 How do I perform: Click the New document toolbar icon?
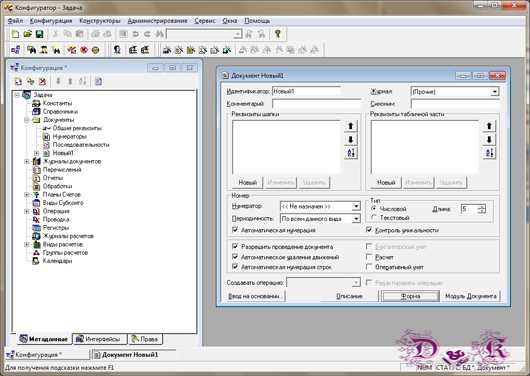15,34
